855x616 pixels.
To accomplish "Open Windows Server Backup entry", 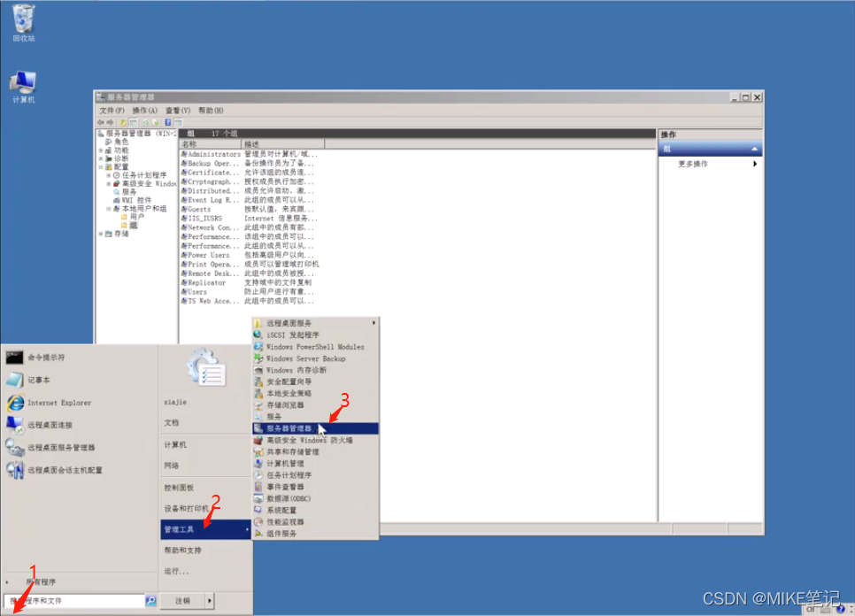I will pyautogui.click(x=315, y=358).
